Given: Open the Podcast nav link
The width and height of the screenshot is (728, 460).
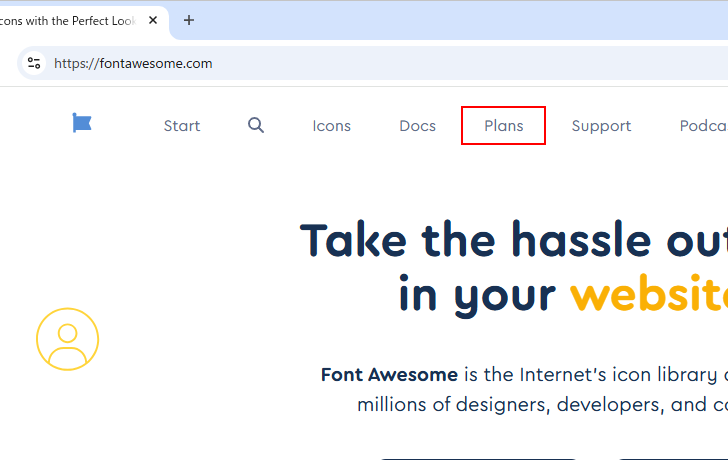Looking at the screenshot, I should [704, 126].
